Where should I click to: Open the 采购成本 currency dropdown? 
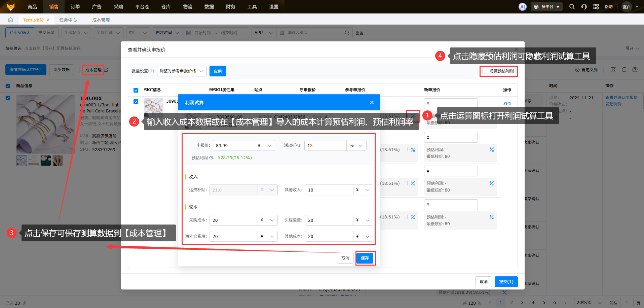(x=268, y=220)
